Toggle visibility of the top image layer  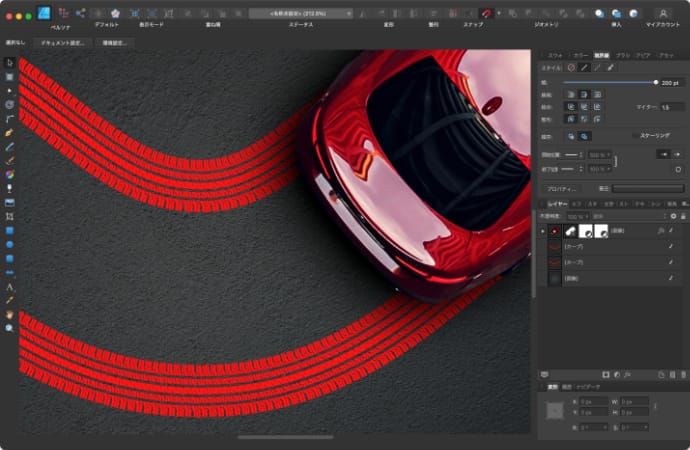[671, 231]
